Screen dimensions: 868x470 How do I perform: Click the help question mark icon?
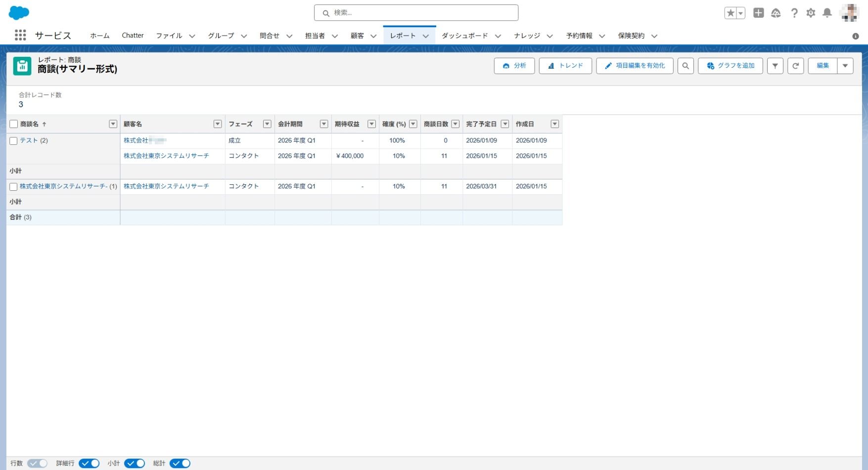click(794, 13)
